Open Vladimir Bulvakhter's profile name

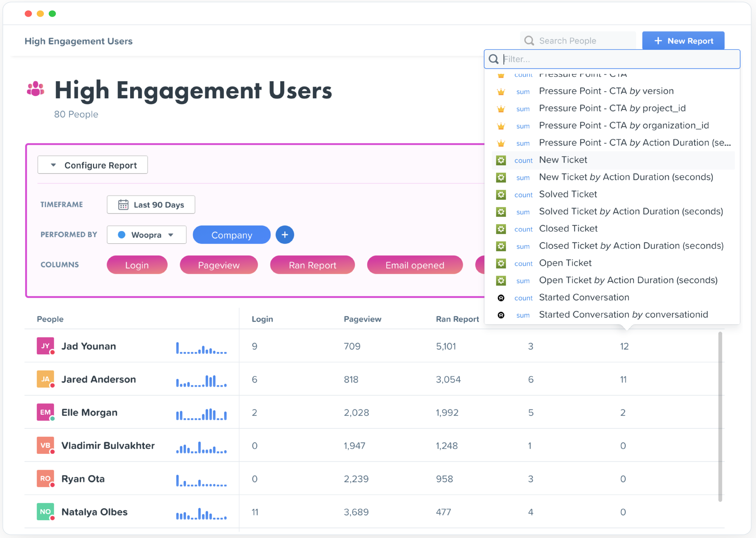click(x=108, y=446)
